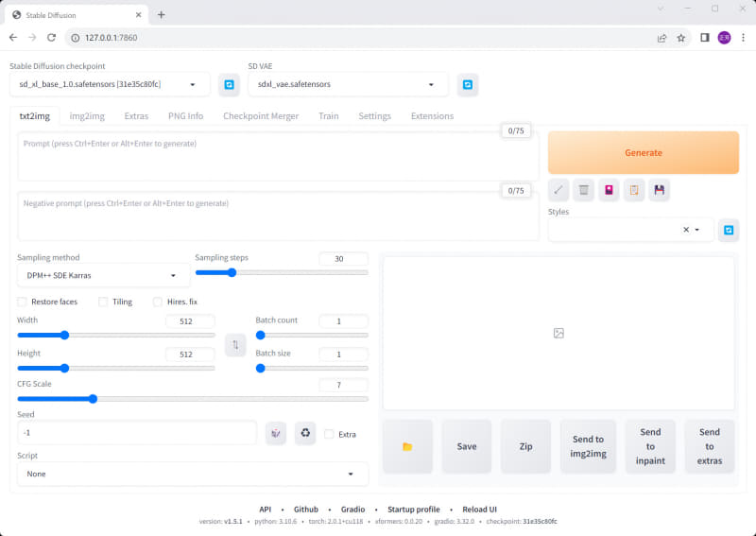
Task: Enable the Tiling checkbox
Action: click(x=103, y=302)
